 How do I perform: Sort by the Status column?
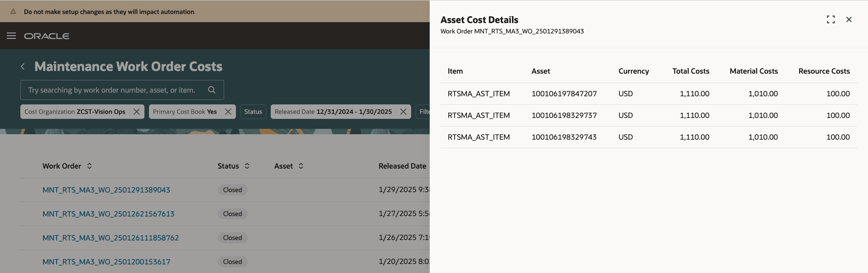[x=247, y=166]
